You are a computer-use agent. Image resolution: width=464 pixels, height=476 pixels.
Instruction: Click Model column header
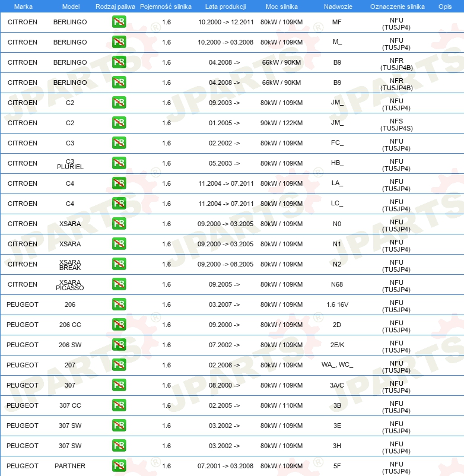pyautogui.click(x=71, y=7)
